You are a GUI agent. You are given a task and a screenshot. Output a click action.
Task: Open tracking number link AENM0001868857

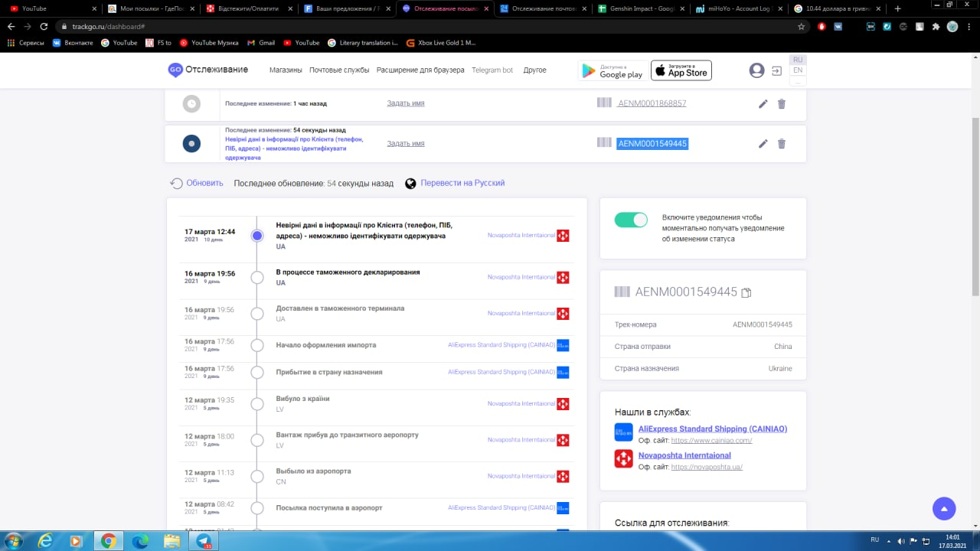point(652,103)
